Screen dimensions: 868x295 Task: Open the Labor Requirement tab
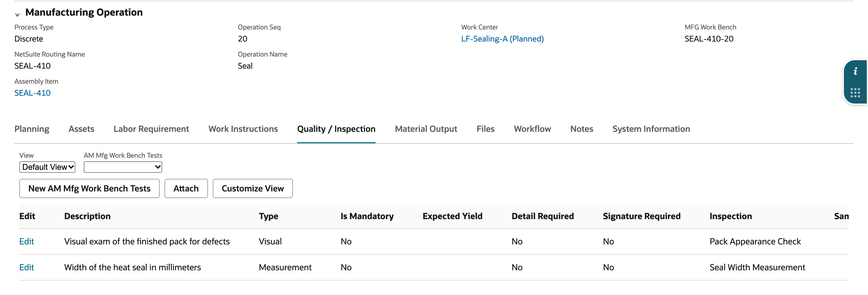(151, 129)
